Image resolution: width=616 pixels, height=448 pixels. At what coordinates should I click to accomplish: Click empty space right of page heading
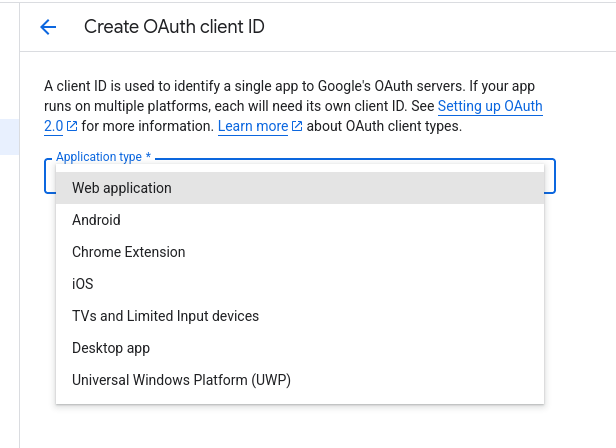440,27
